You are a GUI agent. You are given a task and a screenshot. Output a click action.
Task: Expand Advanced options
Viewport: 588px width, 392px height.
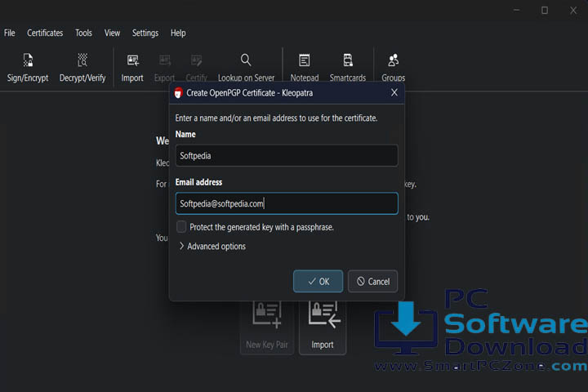tap(212, 247)
